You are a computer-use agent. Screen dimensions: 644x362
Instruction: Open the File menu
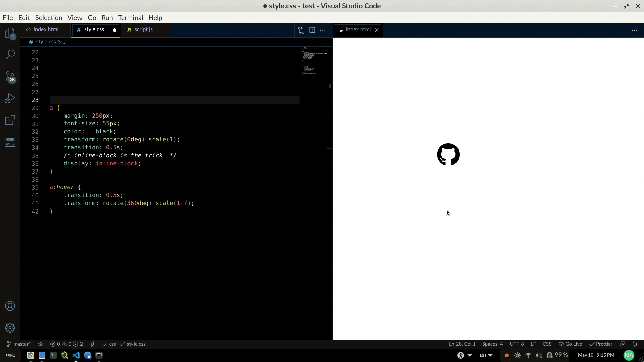pos(7,18)
